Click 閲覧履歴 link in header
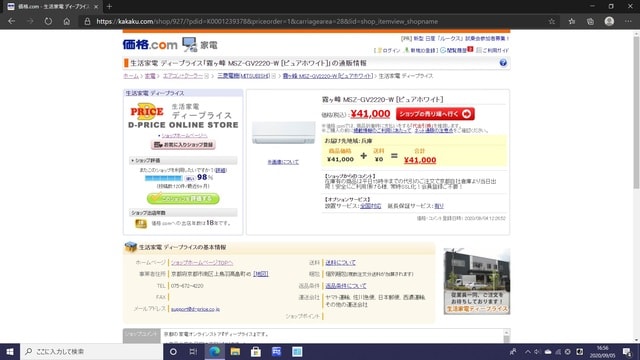This screenshot has width=640, height=360. tap(457, 50)
